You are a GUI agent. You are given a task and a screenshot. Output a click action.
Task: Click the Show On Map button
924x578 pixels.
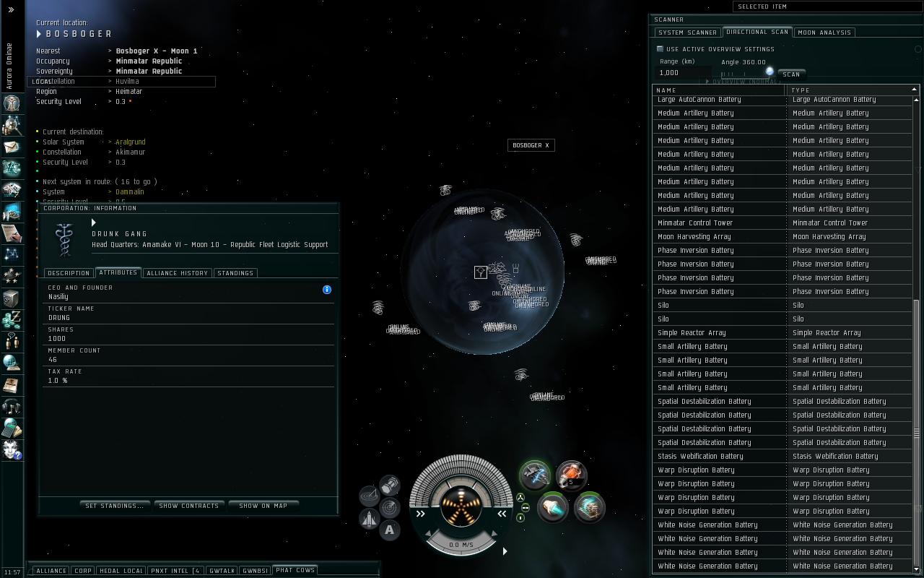263,506
